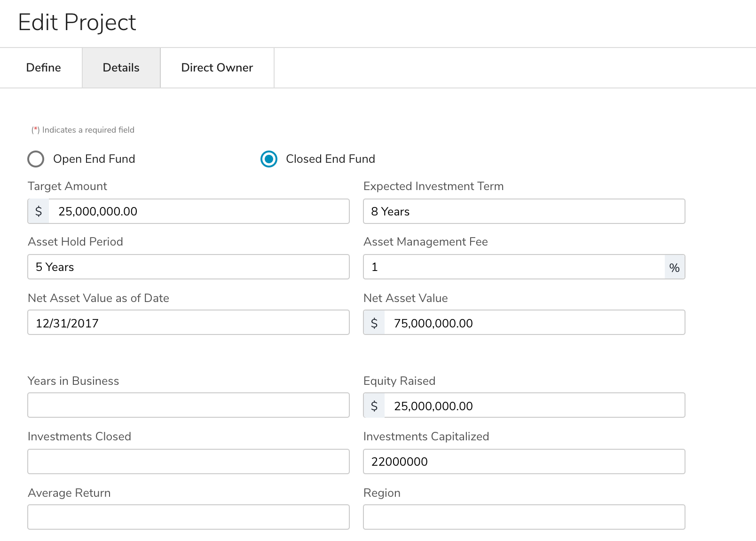The width and height of the screenshot is (756, 541).
Task: Click the Net Asset Value amount field
Action: coord(534,323)
